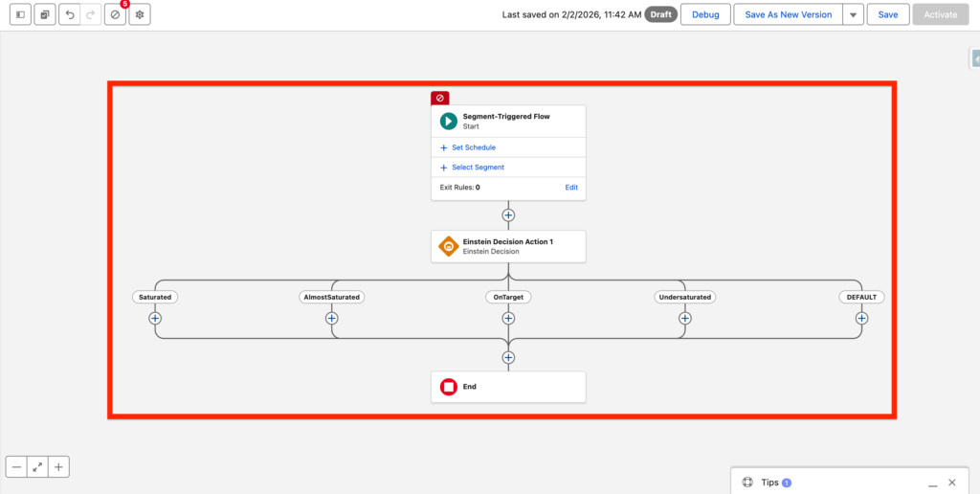The image size is (980, 494).
Task: Click Save As New Version
Action: pos(788,15)
